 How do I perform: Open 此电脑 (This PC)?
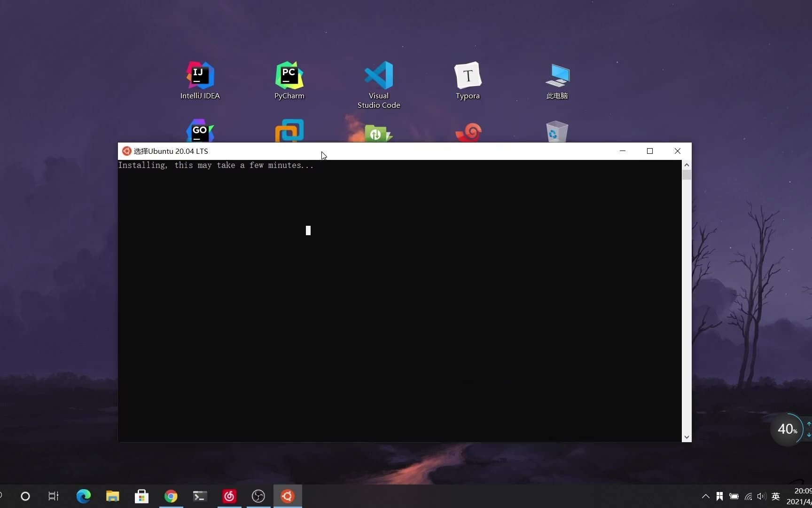(x=557, y=80)
